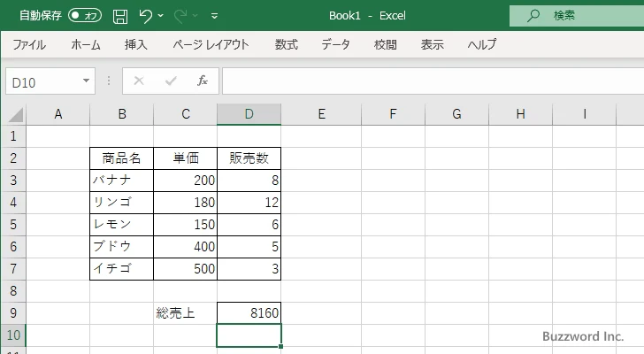Click the fill handle of cell D10
The width and height of the screenshot is (644, 354).
[281, 347]
